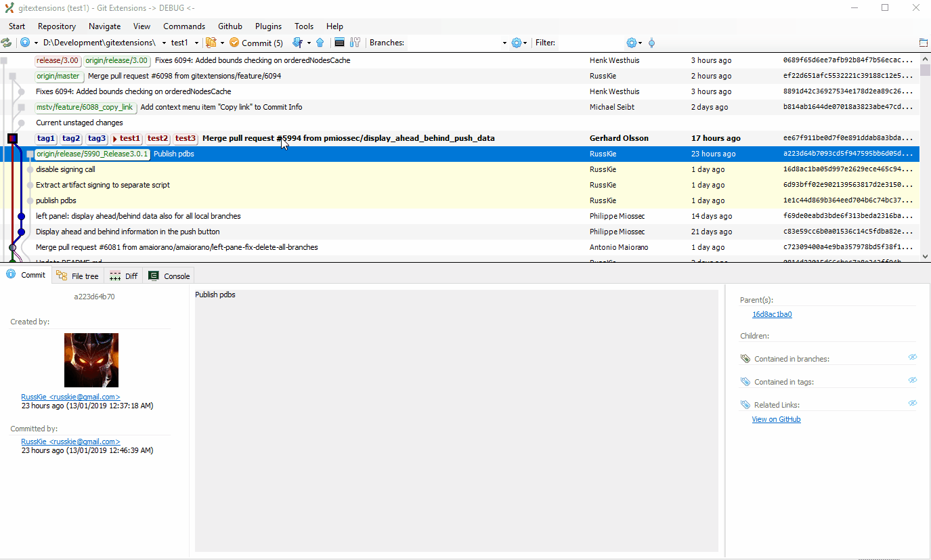The width and height of the screenshot is (931, 560).
Task: Open the test1 branch dropdown
Action: point(196,42)
